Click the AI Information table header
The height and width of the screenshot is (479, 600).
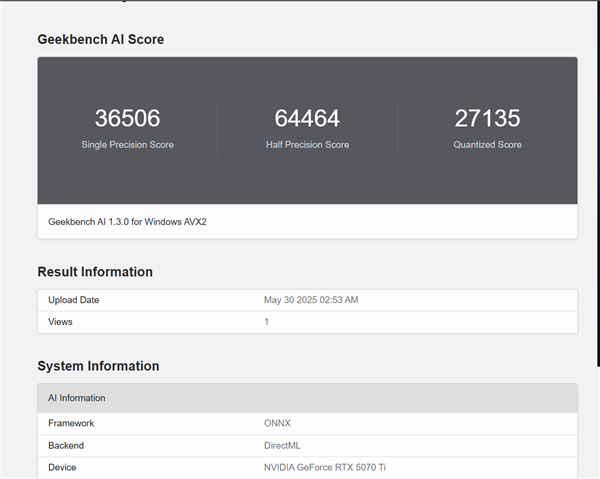coord(77,398)
